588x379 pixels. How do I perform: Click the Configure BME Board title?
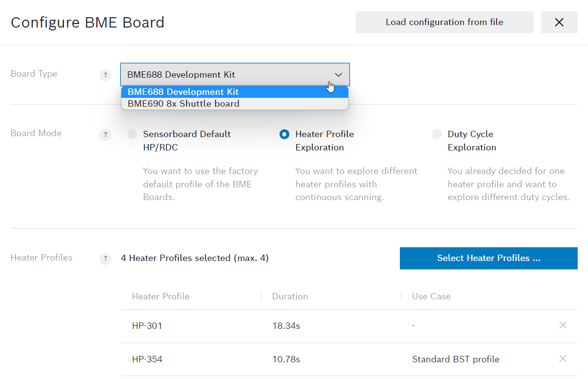87,23
